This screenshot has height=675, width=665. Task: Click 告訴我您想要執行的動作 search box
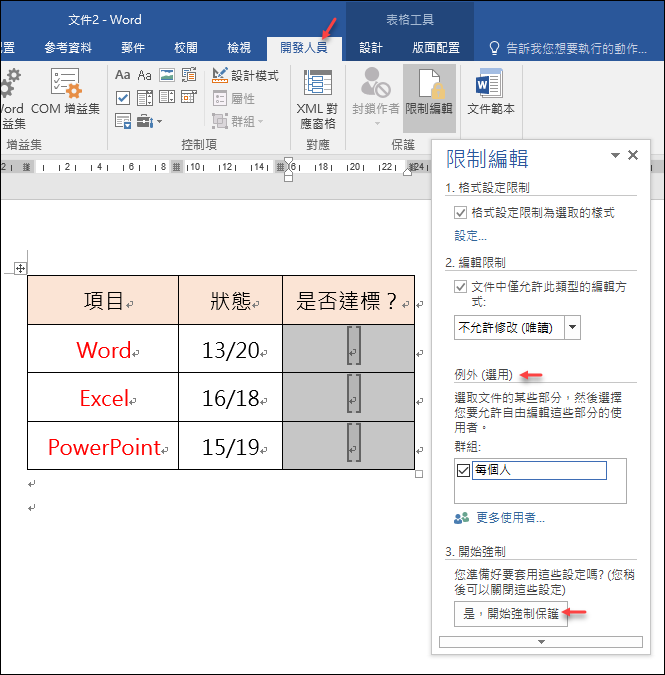(568, 48)
